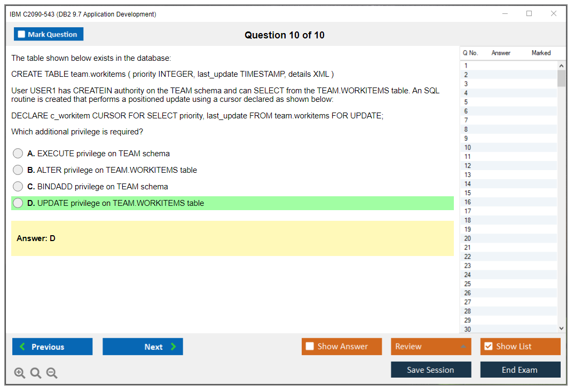Click the green left arrow on Previous

[x=22, y=347]
